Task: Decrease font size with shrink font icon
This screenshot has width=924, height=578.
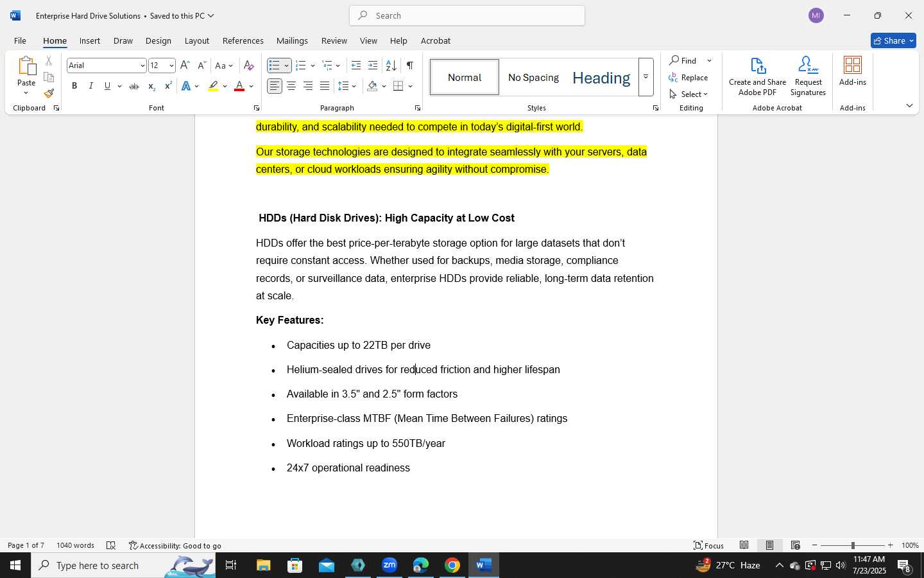Action: click(x=201, y=66)
